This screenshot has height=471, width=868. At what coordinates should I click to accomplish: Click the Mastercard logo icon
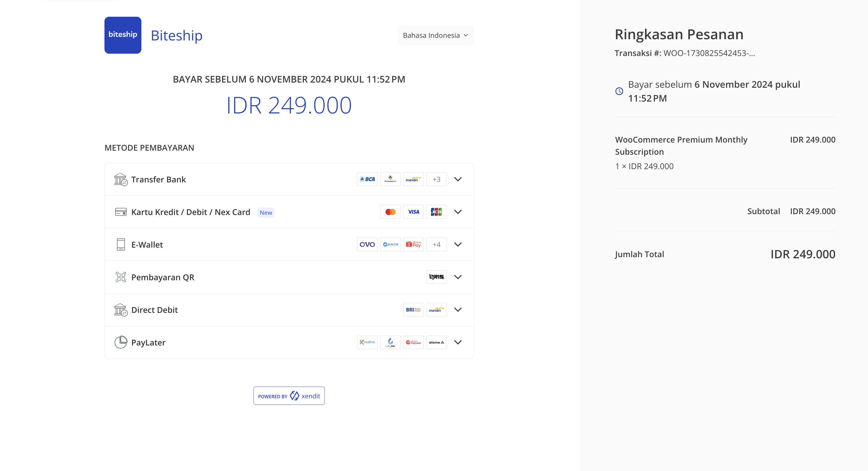click(390, 212)
